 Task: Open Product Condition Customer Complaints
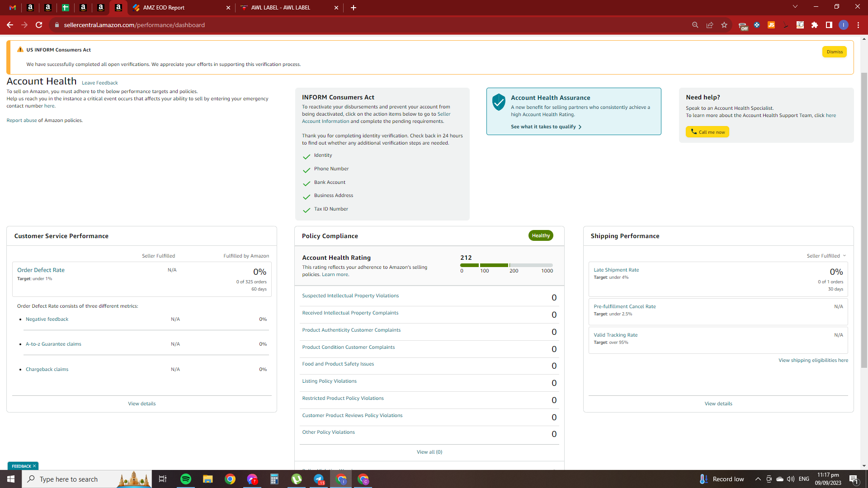click(349, 347)
